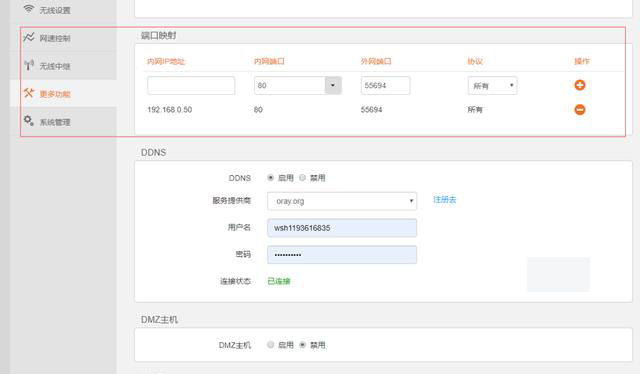The image size is (640, 374).
Task: Click the more functions tools icon
Action: [x=29, y=93]
